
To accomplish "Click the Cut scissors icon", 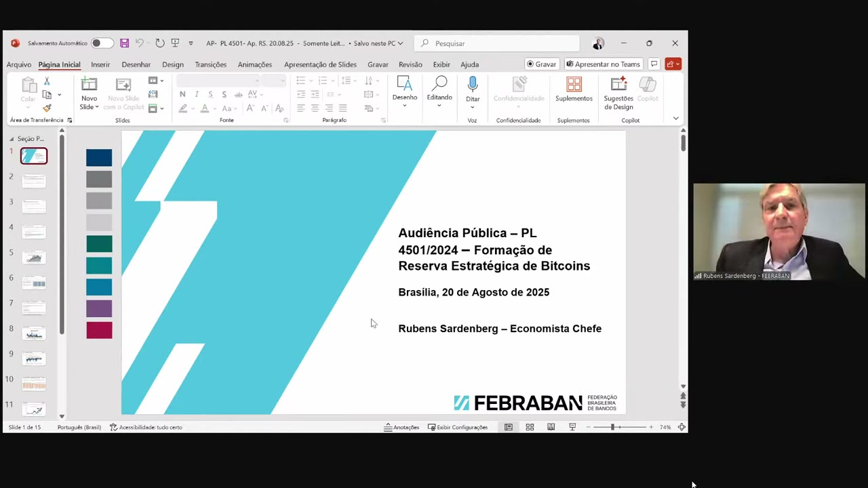I will (47, 81).
